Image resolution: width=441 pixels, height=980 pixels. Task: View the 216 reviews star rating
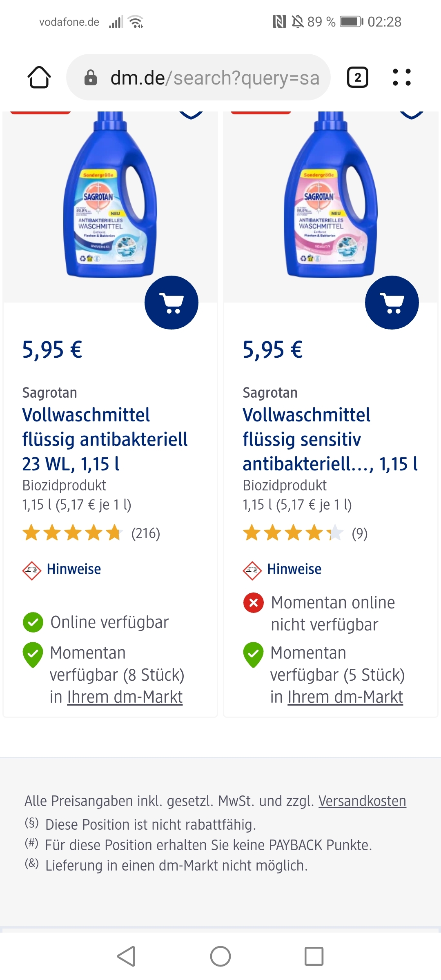(91, 533)
